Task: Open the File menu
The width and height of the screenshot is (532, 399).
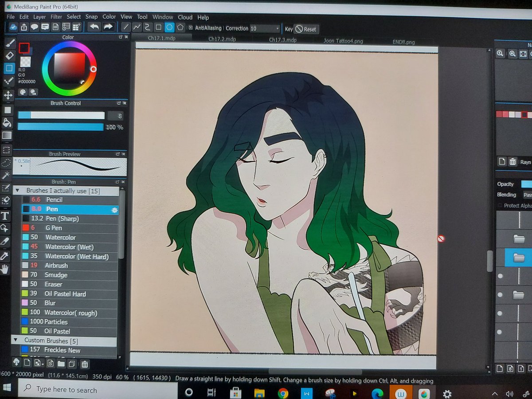Action: 11,17
